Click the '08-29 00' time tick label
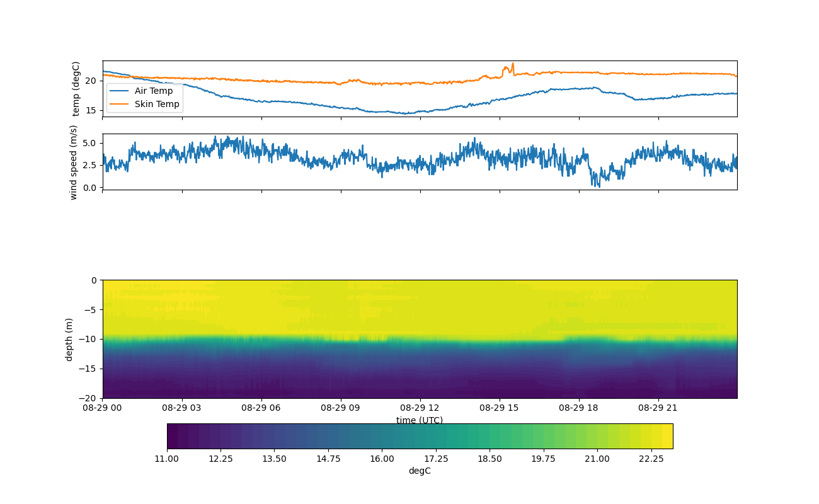 point(103,408)
